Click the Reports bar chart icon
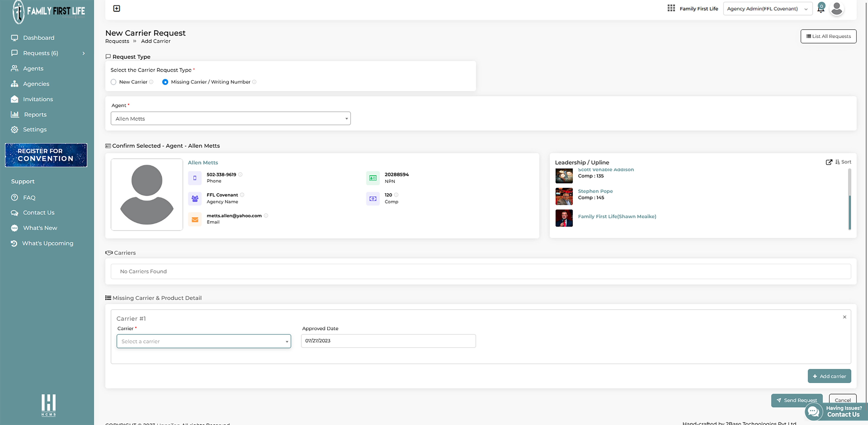 click(x=15, y=114)
